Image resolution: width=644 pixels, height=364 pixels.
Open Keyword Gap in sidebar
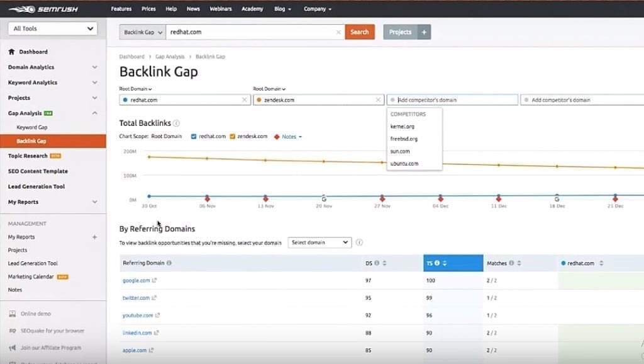(32, 127)
